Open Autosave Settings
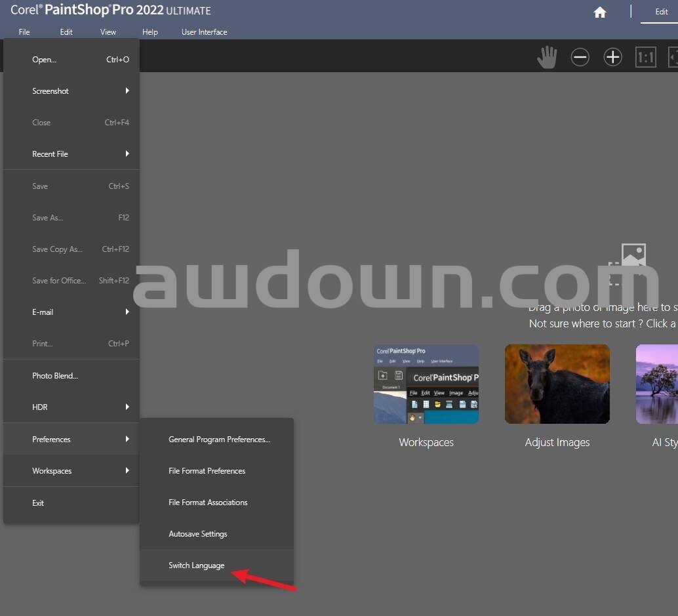The image size is (678, 616). (x=198, y=534)
